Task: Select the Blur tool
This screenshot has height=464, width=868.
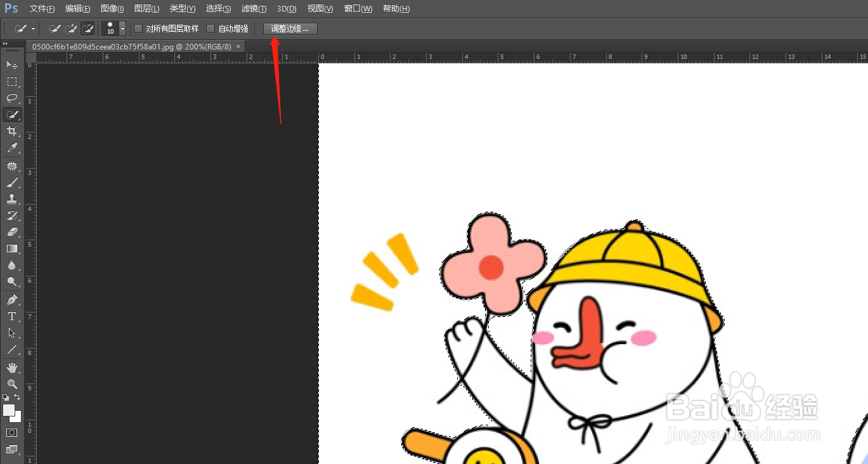Action: tap(12, 265)
